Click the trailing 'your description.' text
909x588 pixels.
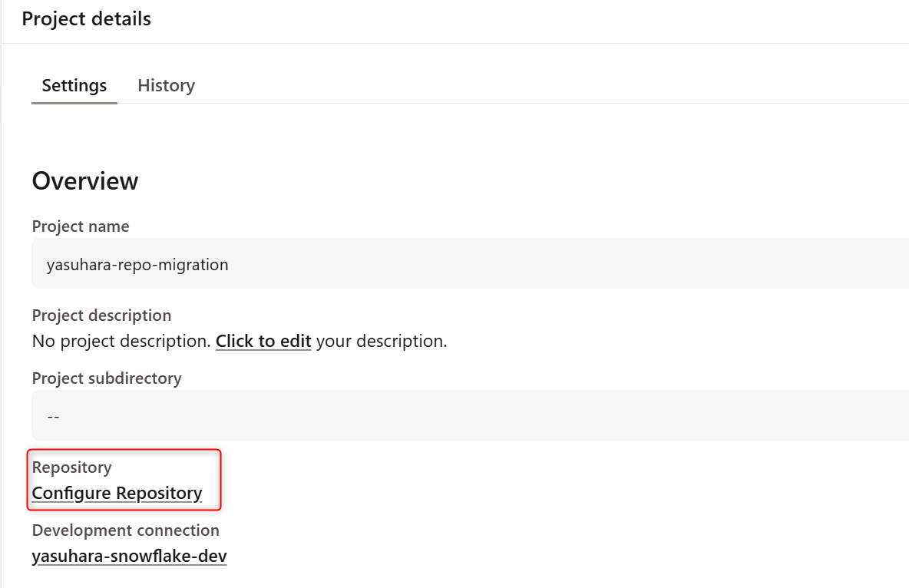381,341
